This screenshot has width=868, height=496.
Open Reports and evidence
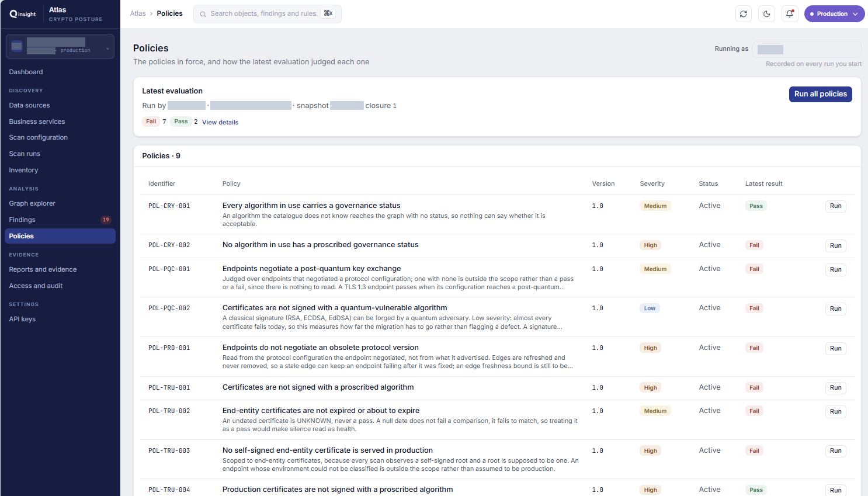[x=60, y=269]
